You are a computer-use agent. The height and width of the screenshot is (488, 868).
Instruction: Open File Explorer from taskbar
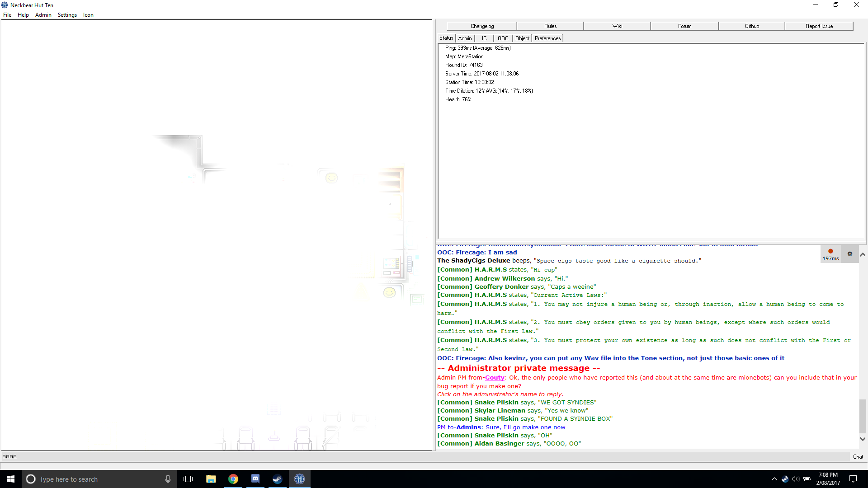coord(211,479)
